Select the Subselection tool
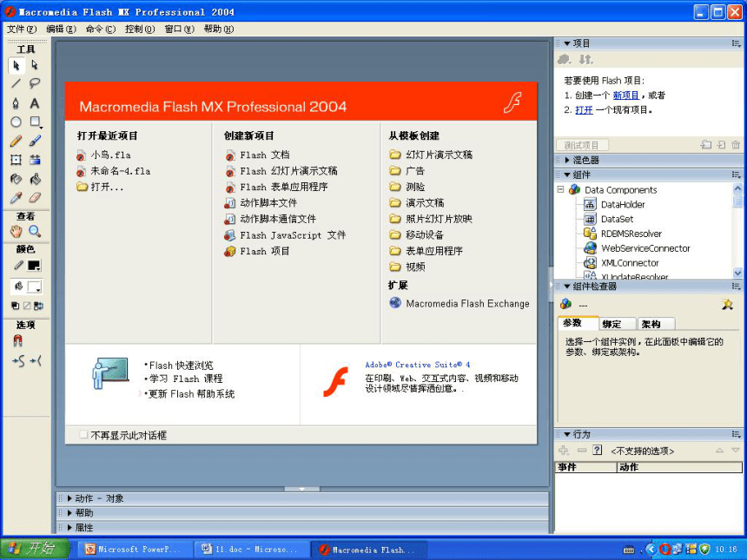This screenshot has width=747, height=560. pyautogui.click(x=35, y=65)
